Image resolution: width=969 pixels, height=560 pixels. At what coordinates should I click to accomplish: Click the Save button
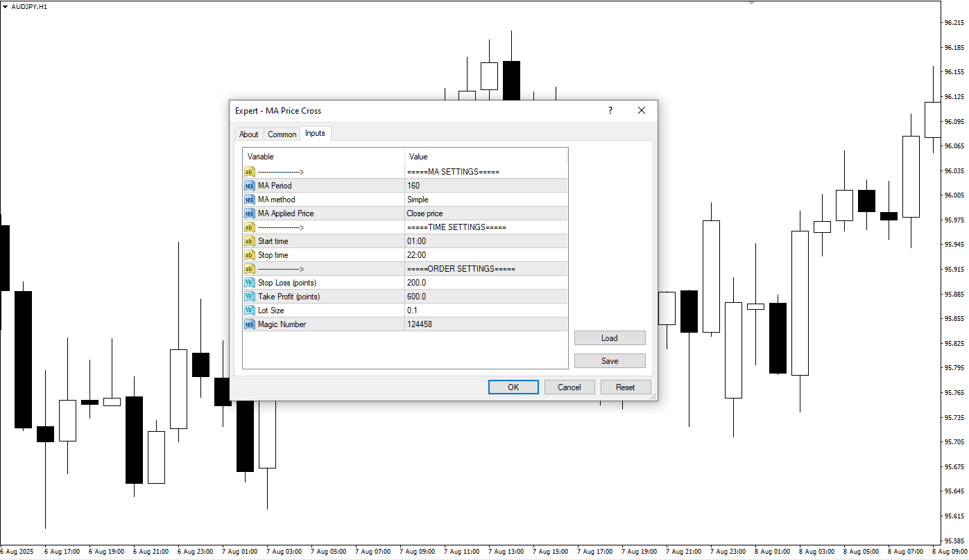click(x=610, y=361)
